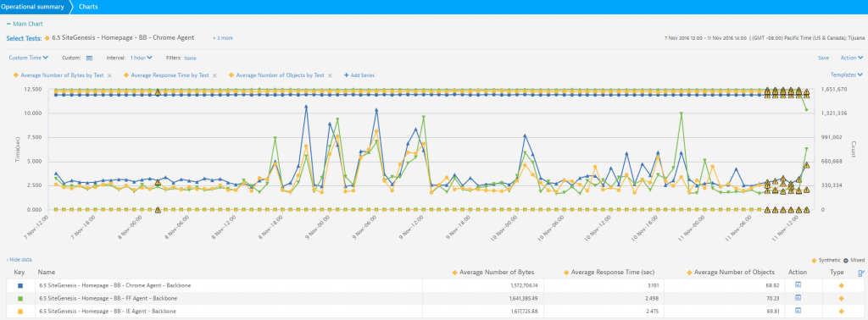
Task: Remove the Average Number of Bytes series
Action: [109, 75]
